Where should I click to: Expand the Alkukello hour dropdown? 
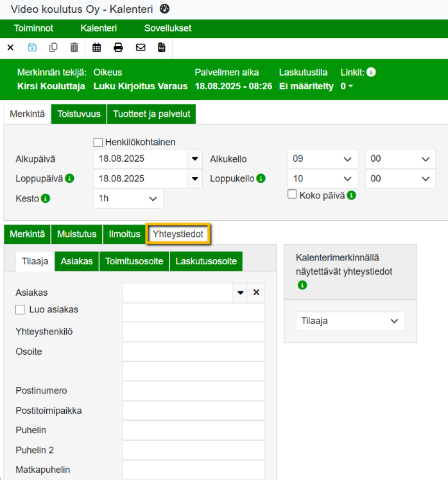click(x=323, y=160)
